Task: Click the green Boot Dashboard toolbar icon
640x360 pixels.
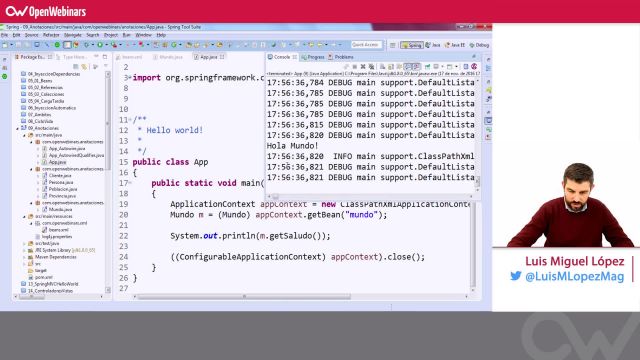Action: pyautogui.click(x=58, y=45)
